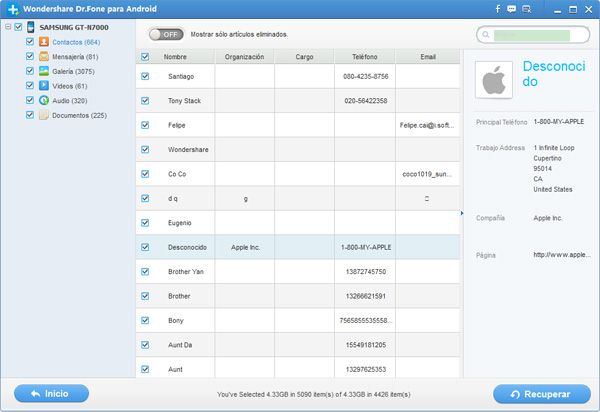Select the 1-800-MY-APPLE table cell
600x412 pixels.
(366, 248)
